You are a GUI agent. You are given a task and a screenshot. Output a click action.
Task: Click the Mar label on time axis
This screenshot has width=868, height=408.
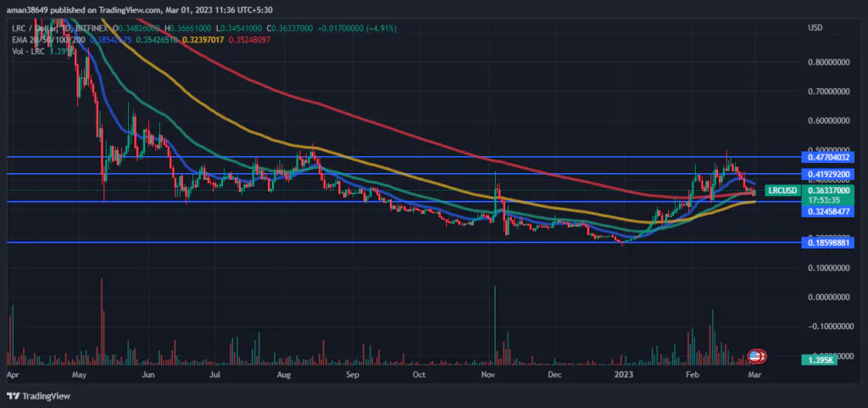(x=755, y=375)
